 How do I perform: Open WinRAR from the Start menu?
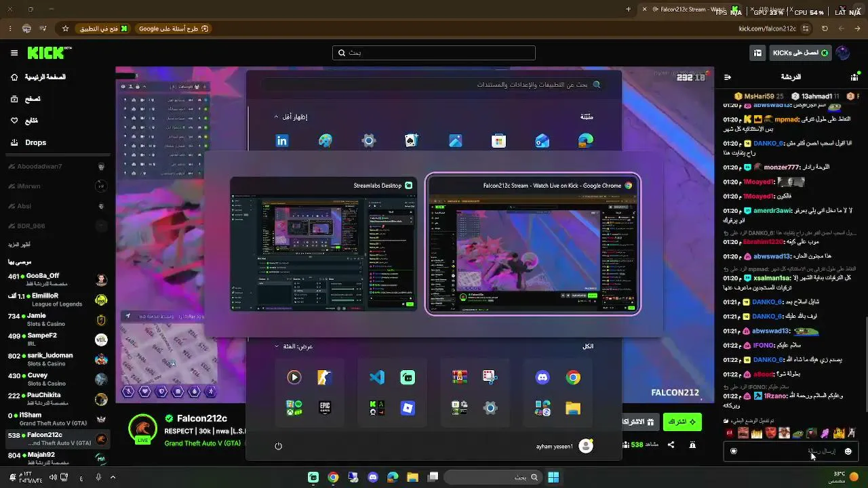(x=460, y=378)
